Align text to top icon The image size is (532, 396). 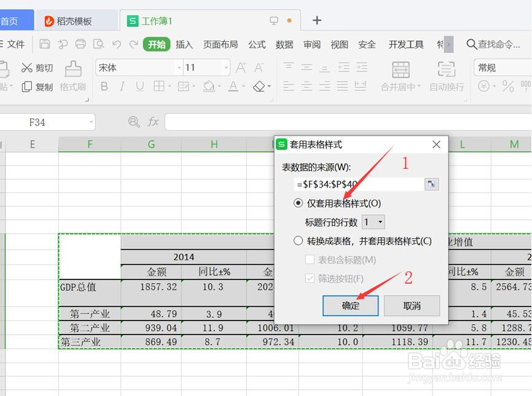click(288, 67)
